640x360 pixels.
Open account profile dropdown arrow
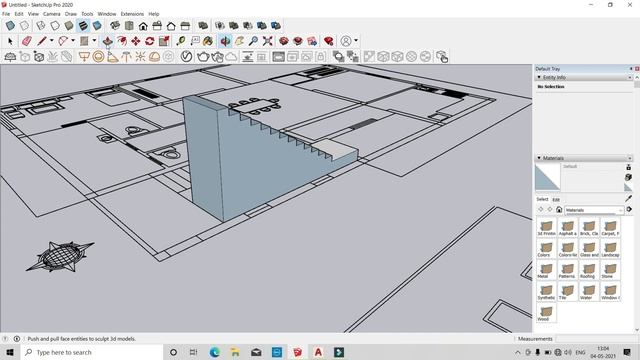point(356,41)
